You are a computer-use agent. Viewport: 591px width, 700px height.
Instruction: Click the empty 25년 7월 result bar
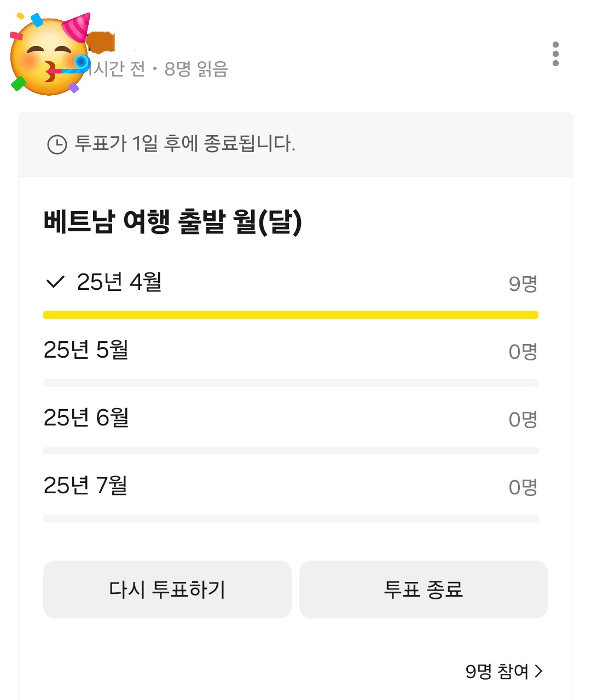pyautogui.click(x=291, y=518)
